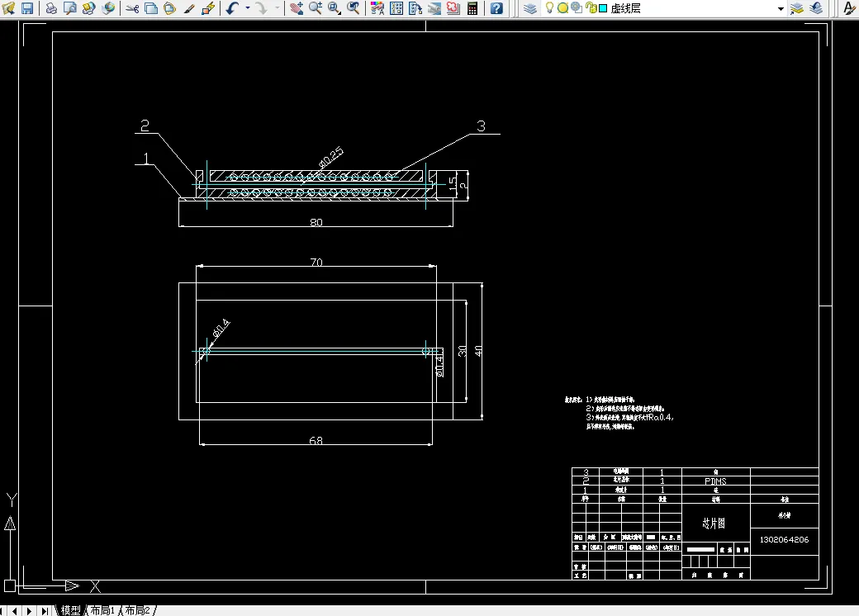Switch to the 布局2 layout tab
Screen dimensions: 859x616
pos(137,610)
